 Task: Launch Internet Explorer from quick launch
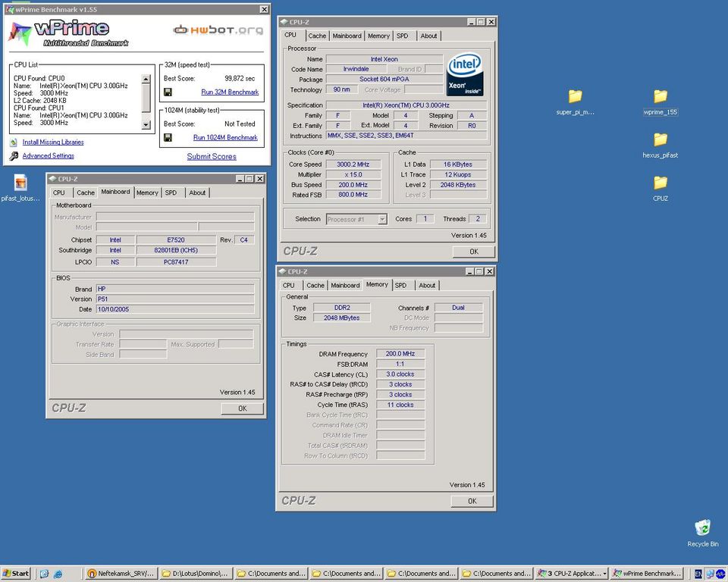(x=58, y=574)
